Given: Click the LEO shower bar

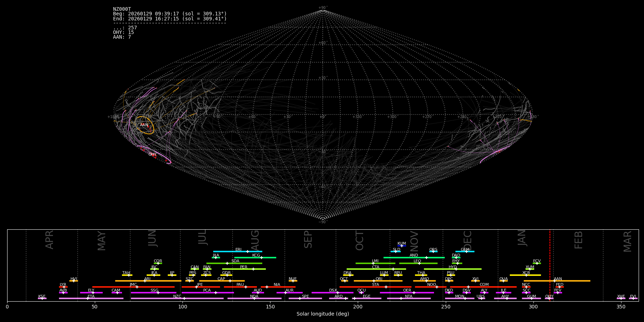Looking at the screenshot, I should pos(418,263).
